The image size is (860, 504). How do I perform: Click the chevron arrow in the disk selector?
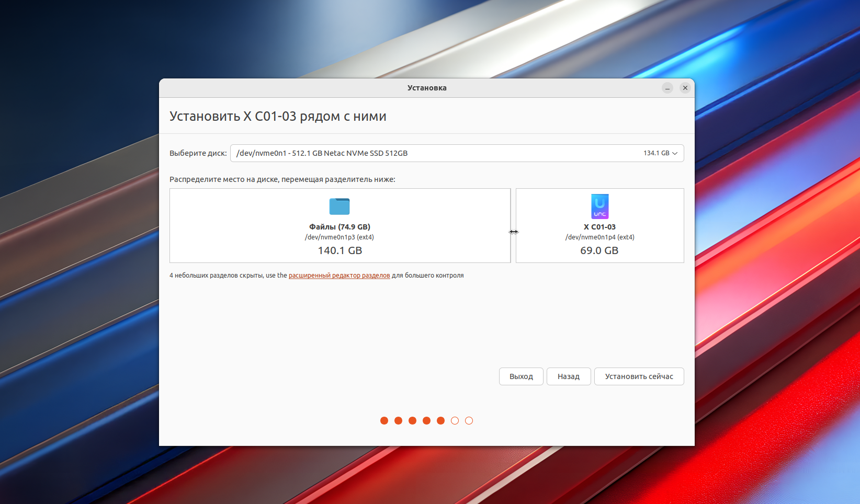(675, 153)
